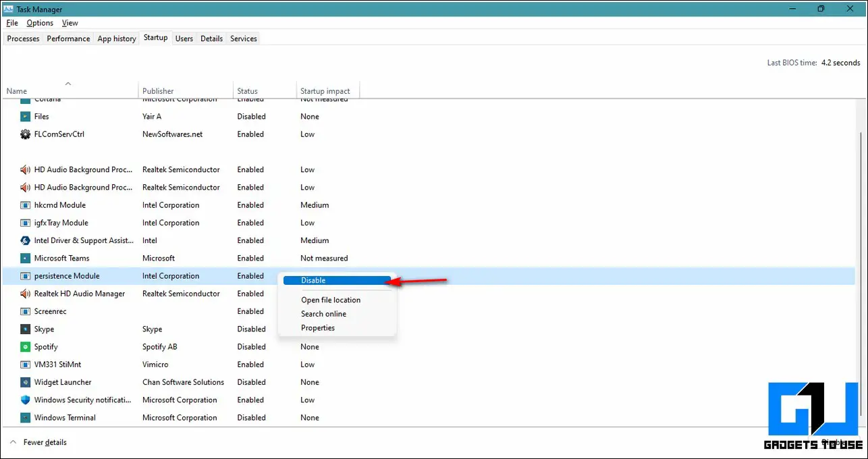
Task: Select the Widget Launcher row name
Action: pyautogui.click(x=63, y=382)
